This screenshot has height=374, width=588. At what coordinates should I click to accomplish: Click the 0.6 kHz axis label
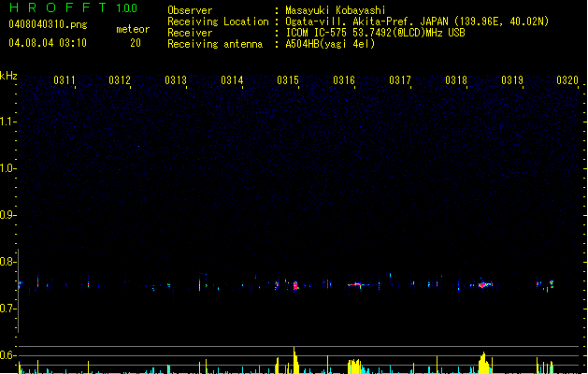(7, 355)
